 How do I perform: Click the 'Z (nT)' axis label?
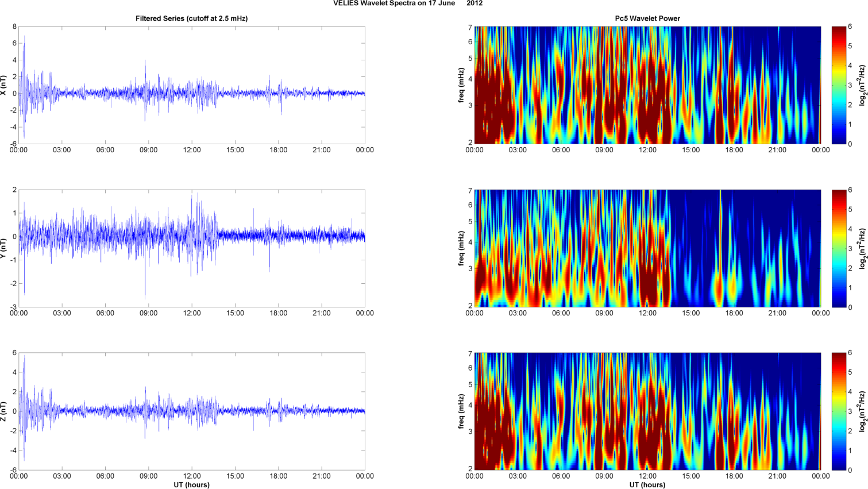tap(4, 411)
